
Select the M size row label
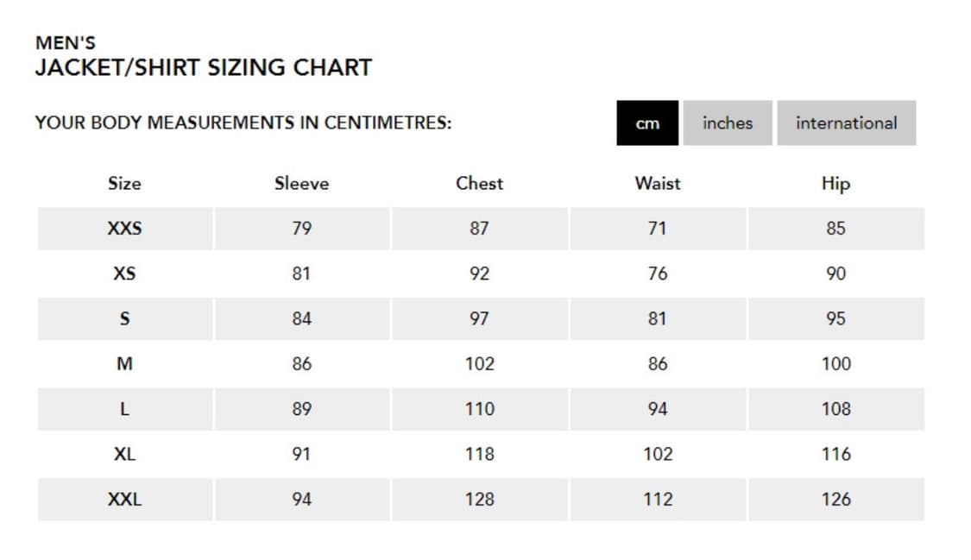pyautogui.click(x=124, y=363)
